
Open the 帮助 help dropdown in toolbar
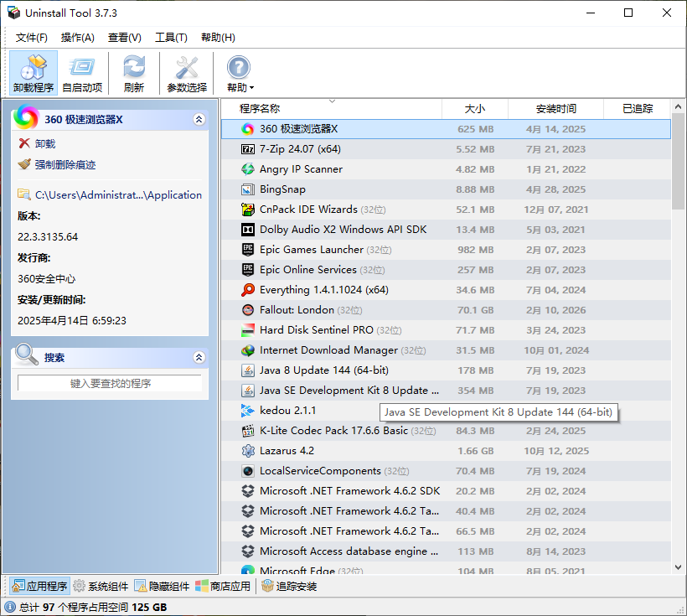[240, 73]
